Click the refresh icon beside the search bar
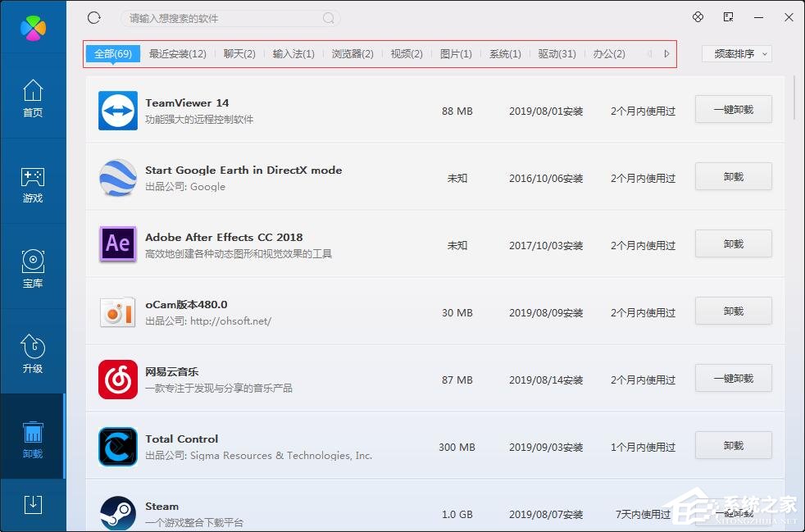The width and height of the screenshot is (805, 532). [x=93, y=16]
